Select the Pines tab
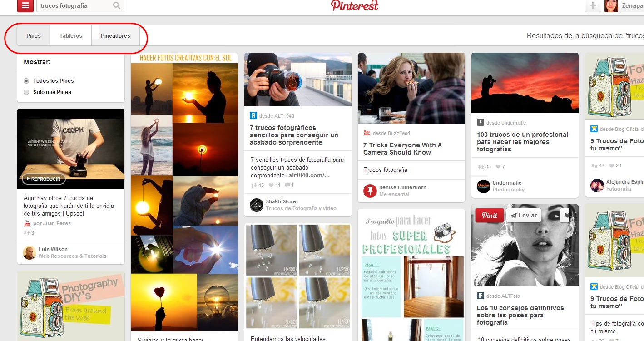The height and width of the screenshot is (341, 644). point(34,35)
